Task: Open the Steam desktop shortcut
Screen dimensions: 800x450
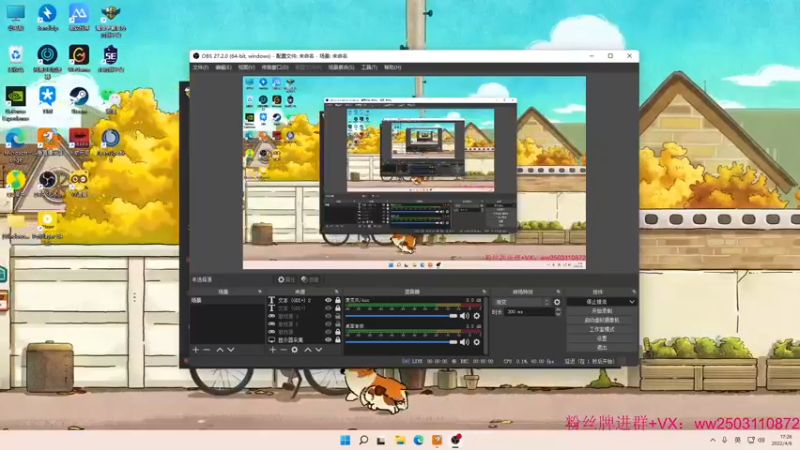Action: point(79,101)
